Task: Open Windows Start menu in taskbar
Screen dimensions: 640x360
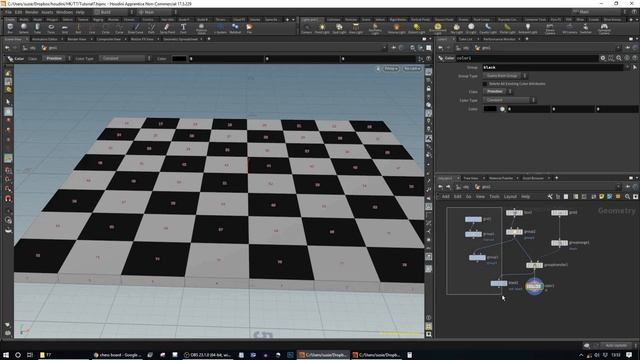Action: pyautogui.click(x=6, y=355)
